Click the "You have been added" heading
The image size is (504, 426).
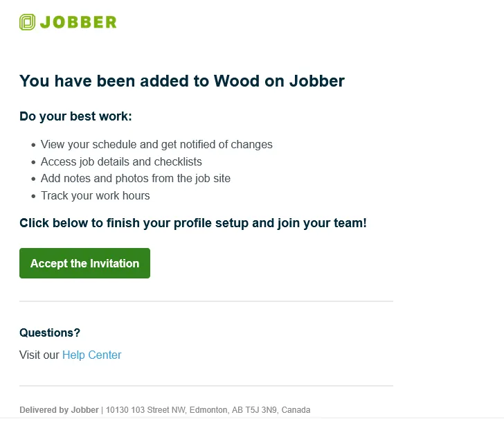pyautogui.click(x=181, y=81)
